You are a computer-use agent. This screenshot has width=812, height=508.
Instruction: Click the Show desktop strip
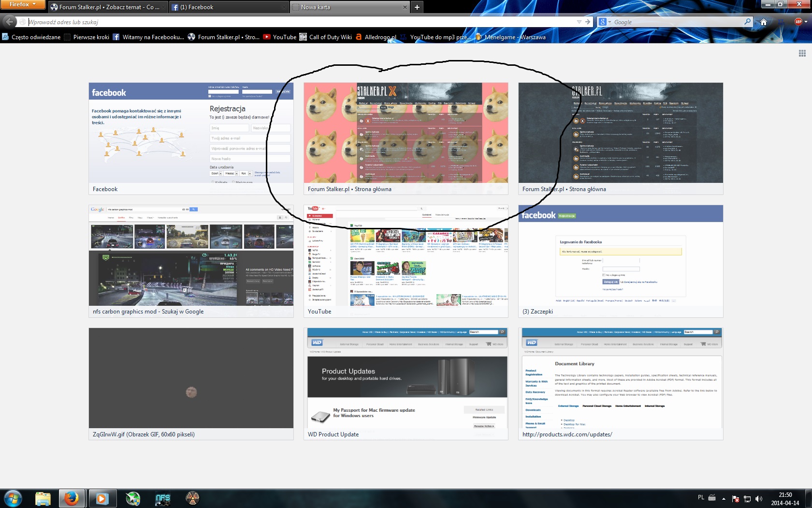coord(809,498)
